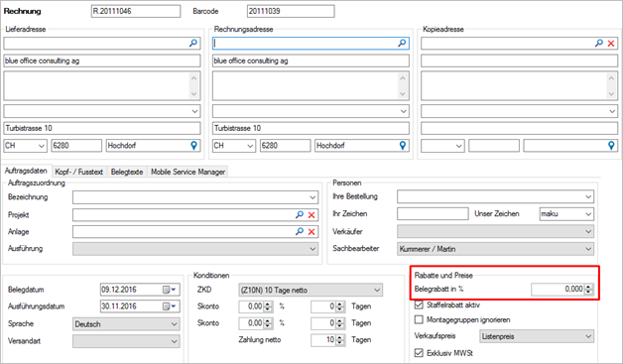Toggle the Staffelrabatt aktiv checkbox
The image size is (623, 364).
(x=419, y=304)
